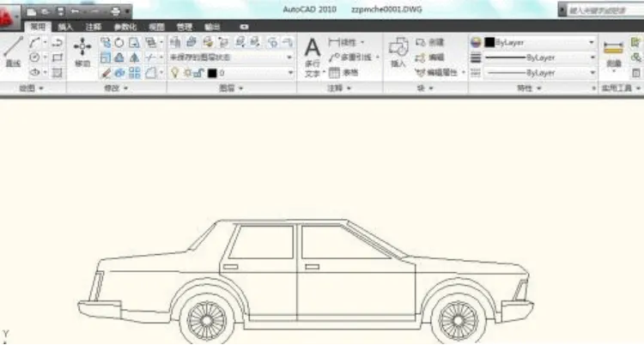
Task: Pick the Erase tool in Modify panel
Action: click(x=106, y=73)
